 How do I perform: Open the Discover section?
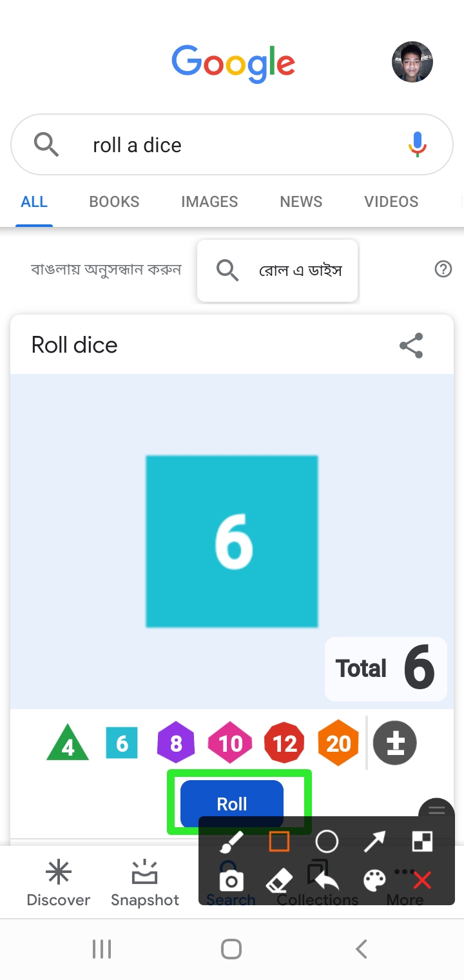click(58, 883)
